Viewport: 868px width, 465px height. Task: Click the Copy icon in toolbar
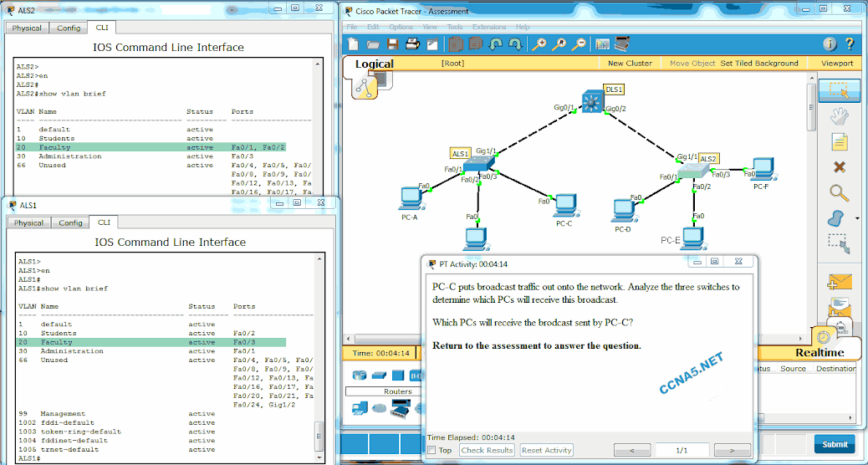pyautogui.click(x=456, y=44)
